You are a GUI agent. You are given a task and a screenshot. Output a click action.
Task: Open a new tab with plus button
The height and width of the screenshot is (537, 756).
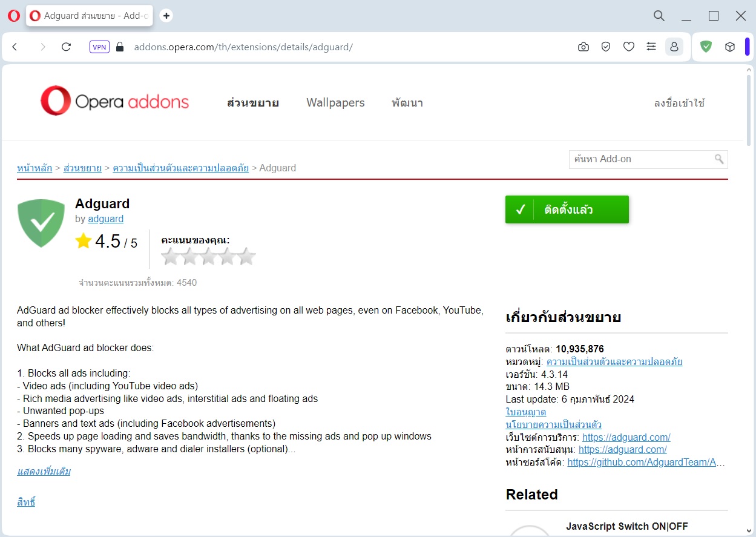166,16
